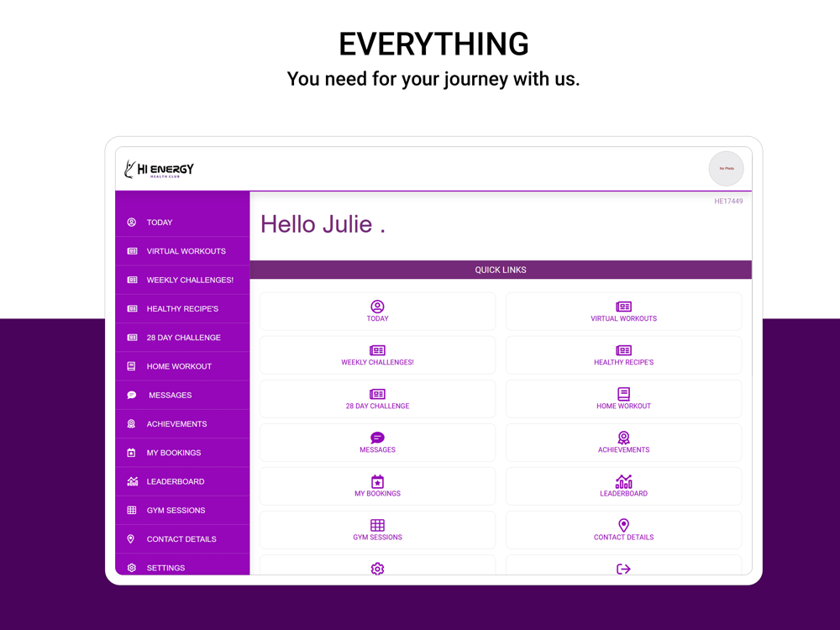This screenshot has height=630, width=840.
Task: Click the 28 DAY CHALLENGE quick link label
Action: (x=378, y=406)
